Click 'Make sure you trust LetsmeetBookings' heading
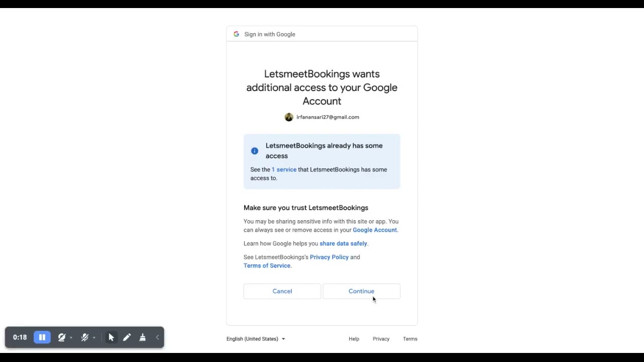 click(x=306, y=208)
